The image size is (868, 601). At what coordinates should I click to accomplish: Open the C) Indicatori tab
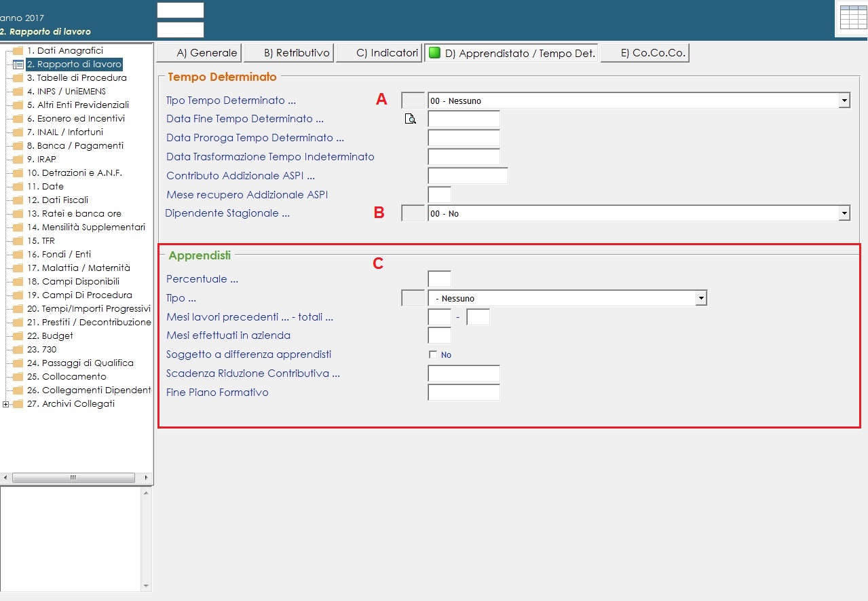[379, 53]
